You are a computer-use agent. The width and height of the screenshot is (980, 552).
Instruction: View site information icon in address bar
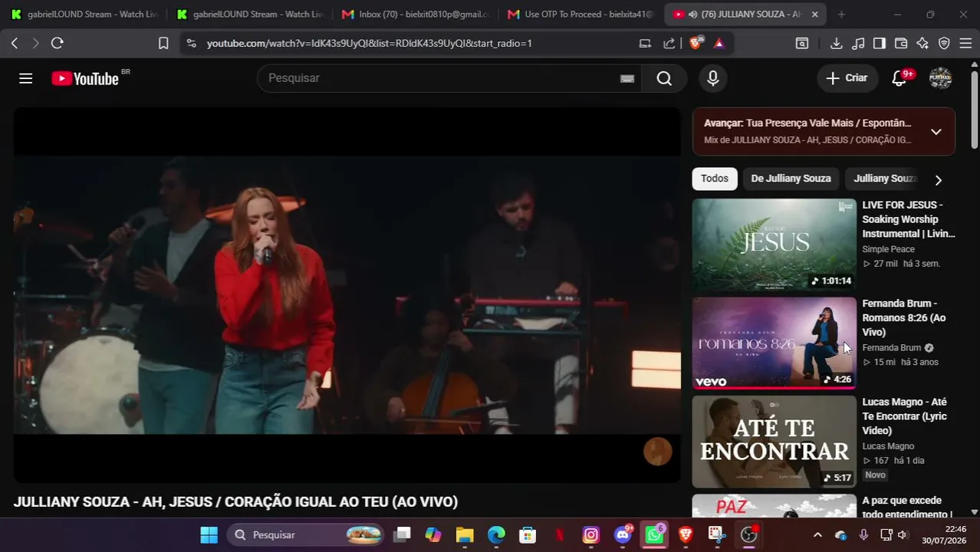tap(191, 43)
